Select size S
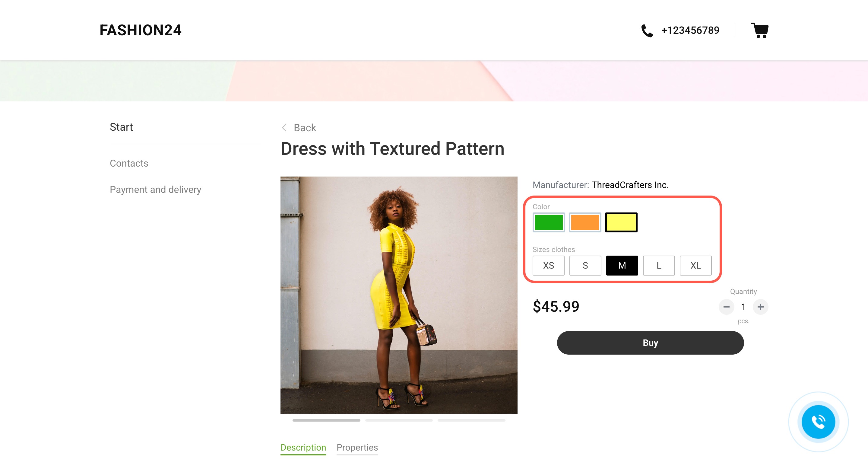The image size is (868, 472). click(x=585, y=266)
